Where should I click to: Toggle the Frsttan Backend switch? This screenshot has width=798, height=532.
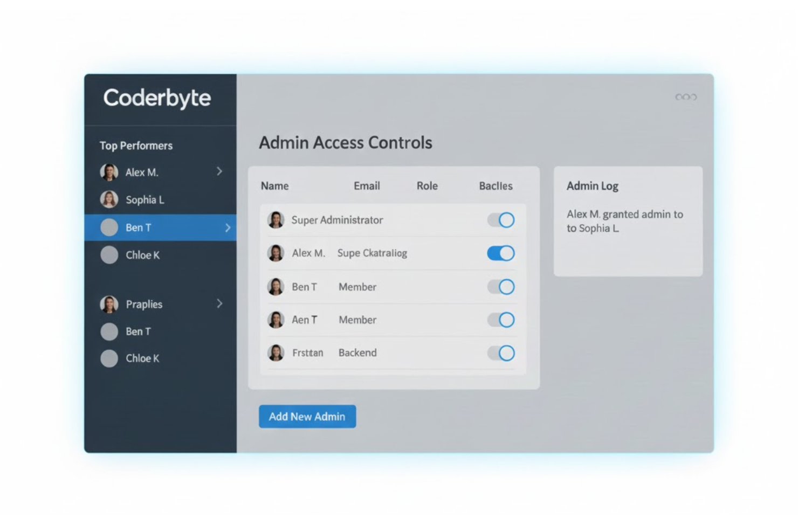coord(501,353)
